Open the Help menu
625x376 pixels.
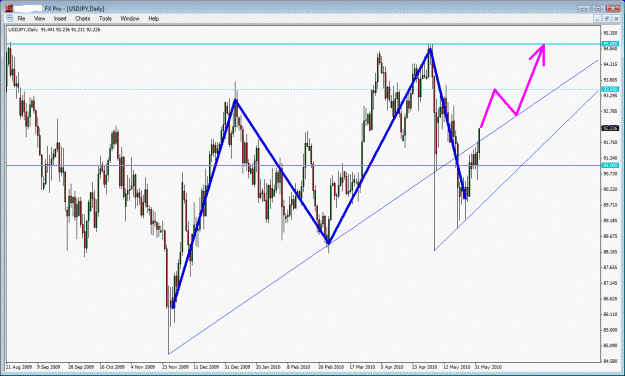pyautogui.click(x=153, y=18)
